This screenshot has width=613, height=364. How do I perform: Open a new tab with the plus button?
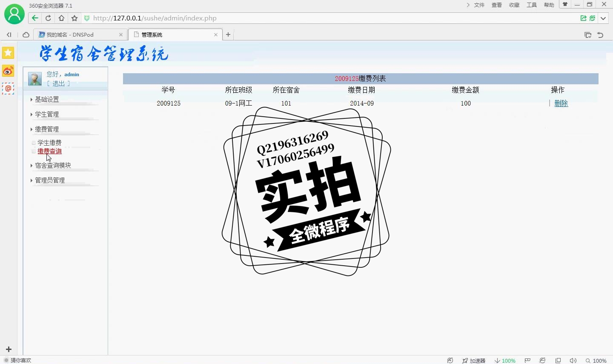click(228, 34)
